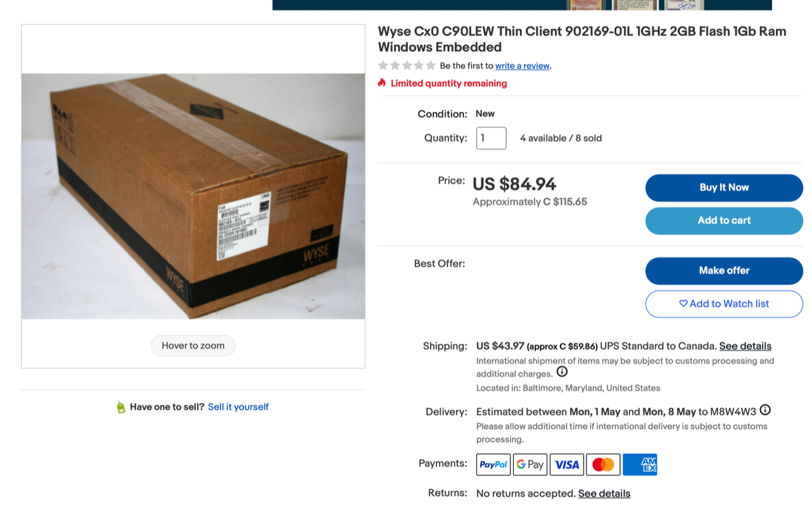
Task: Click the delivery postal code info icon
Action: (765, 410)
